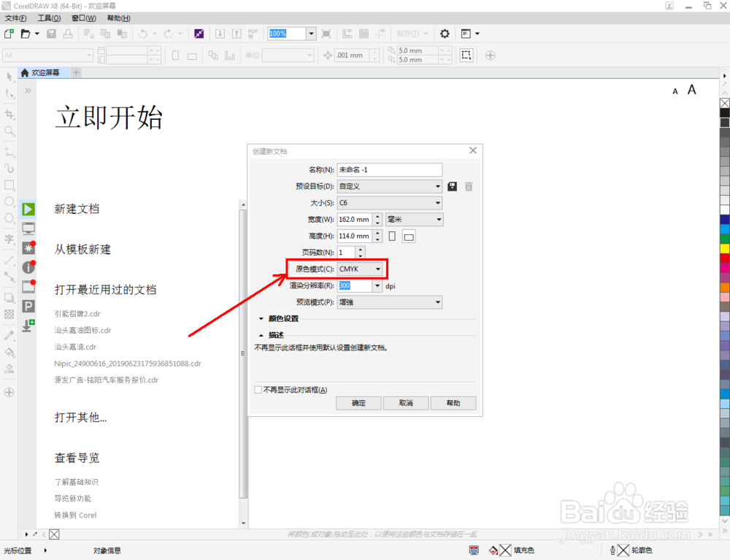Click the Publish to PDF icon

coord(253,34)
